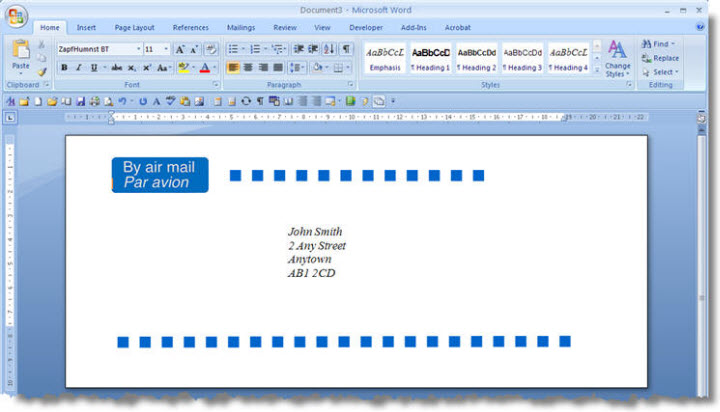Click the Shading paint bucket color

[317, 68]
